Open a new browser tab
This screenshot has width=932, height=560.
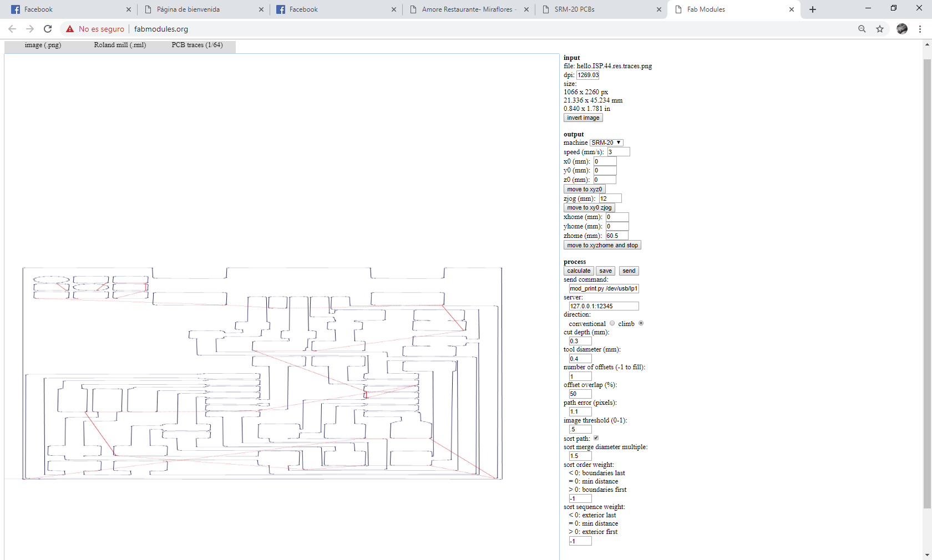click(813, 9)
